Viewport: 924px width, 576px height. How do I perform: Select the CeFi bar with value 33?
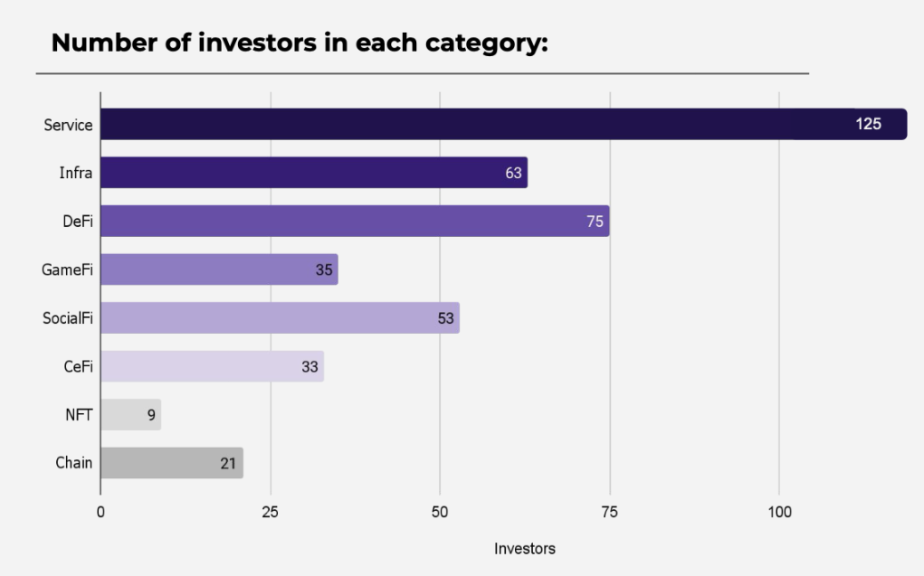click(x=212, y=366)
